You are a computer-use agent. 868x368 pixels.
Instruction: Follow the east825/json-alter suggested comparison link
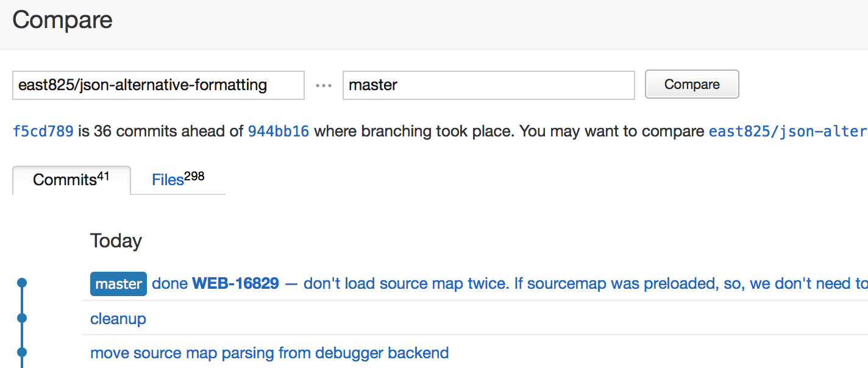(x=788, y=131)
